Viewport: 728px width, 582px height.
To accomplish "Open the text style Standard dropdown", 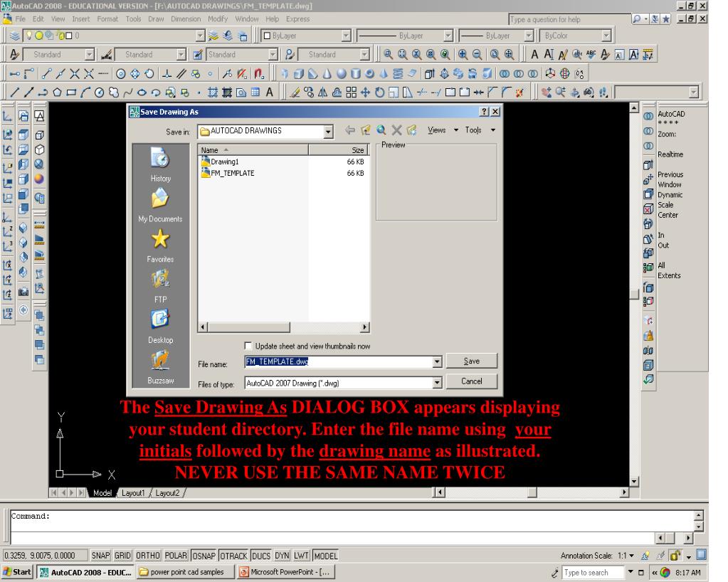I will click(x=89, y=55).
